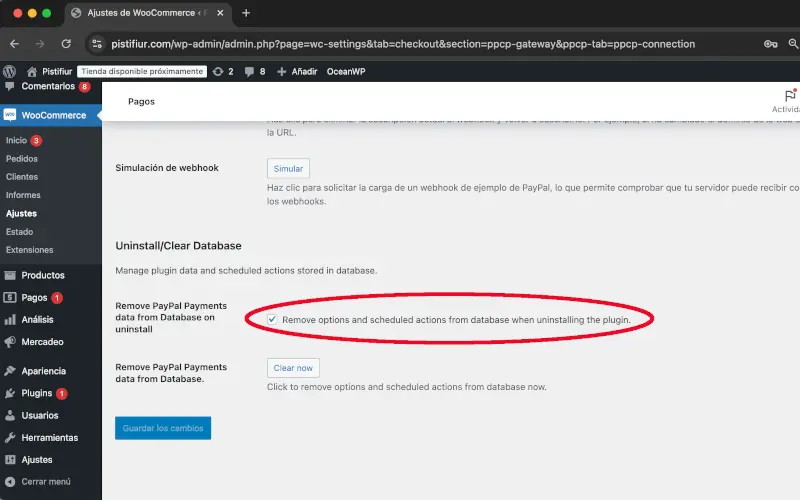Click the WooCommerce label in sidebar
This screenshot has height=500, width=800.
point(54,115)
